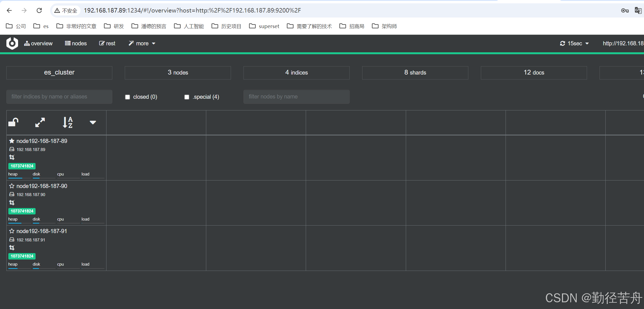Viewport: 644px width, 309px height.
Task: Expand the caret dropdown beside sort icon
Action: (93, 122)
